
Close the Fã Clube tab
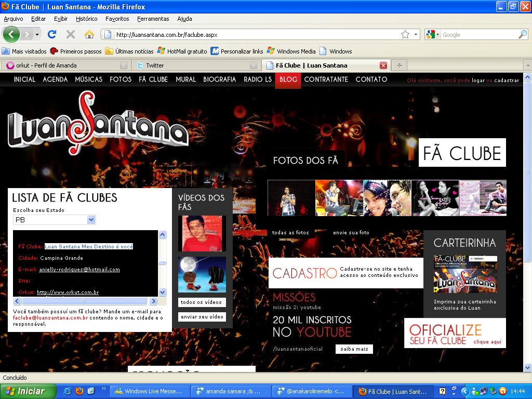[x=383, y=65]
